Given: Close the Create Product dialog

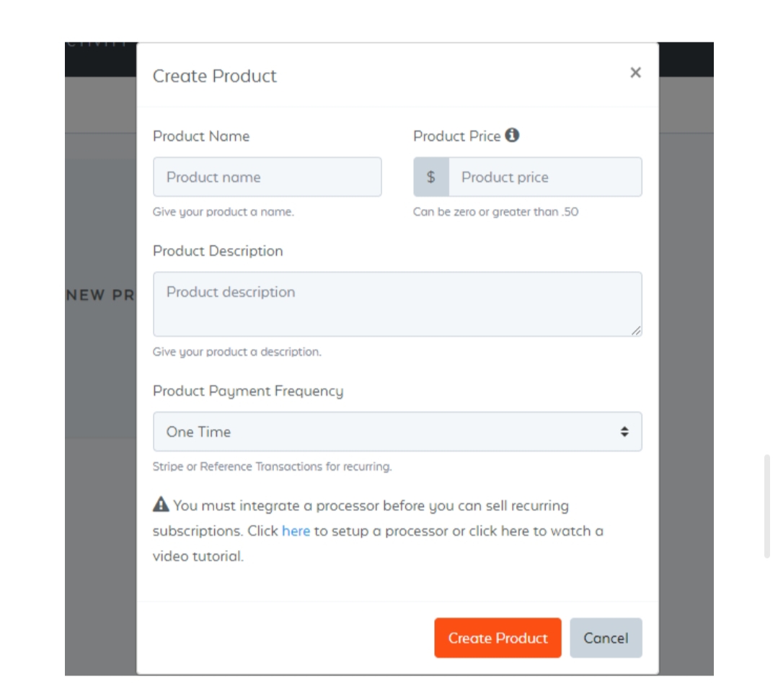Looking at the screenshot, I should 635,72.
